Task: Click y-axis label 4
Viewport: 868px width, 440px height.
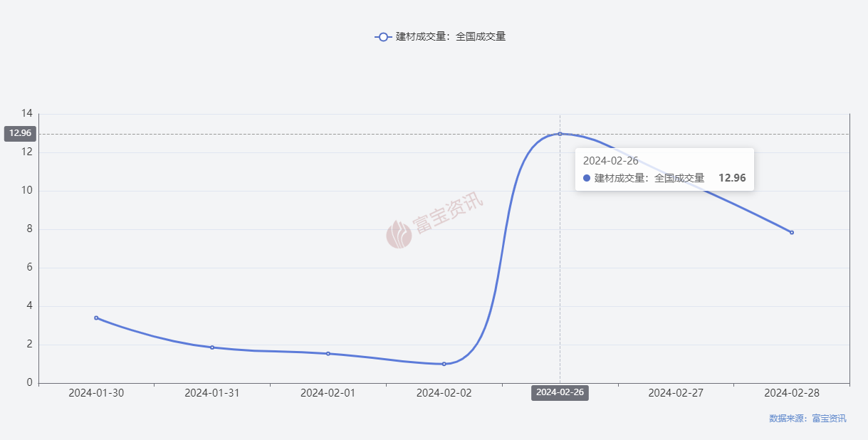Action: coord(30,306)
